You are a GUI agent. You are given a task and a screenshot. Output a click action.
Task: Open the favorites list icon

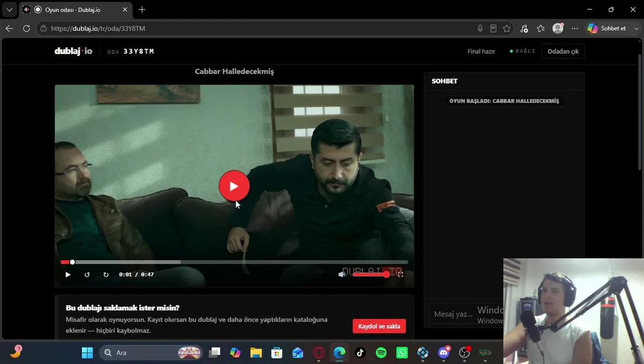click(541, 28)
